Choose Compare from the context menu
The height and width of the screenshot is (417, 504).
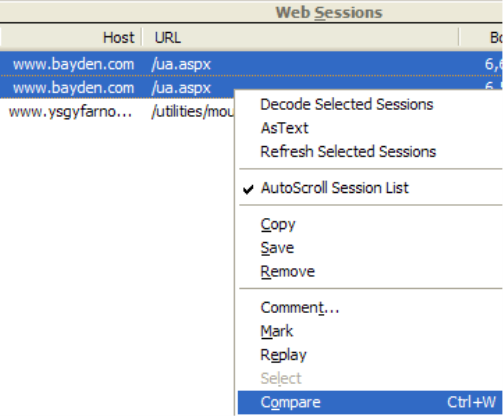(x=370, y=402)
